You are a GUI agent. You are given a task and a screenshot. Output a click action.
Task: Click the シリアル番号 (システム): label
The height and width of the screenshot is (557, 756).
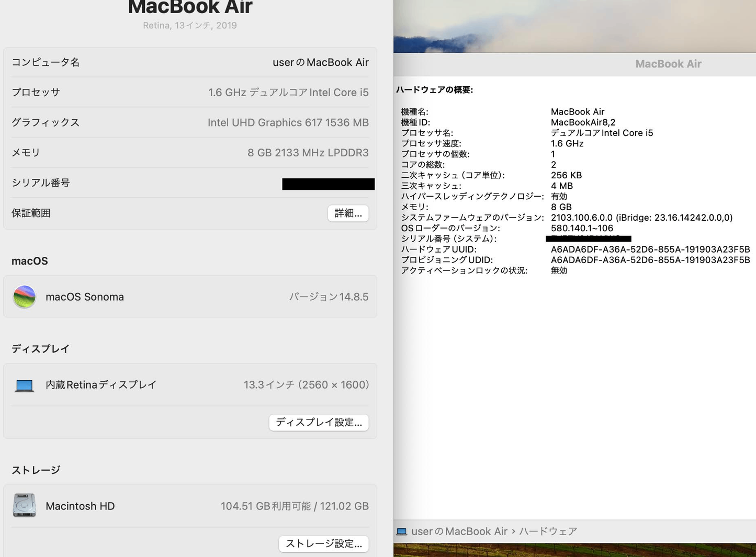(x=449, y=238)
